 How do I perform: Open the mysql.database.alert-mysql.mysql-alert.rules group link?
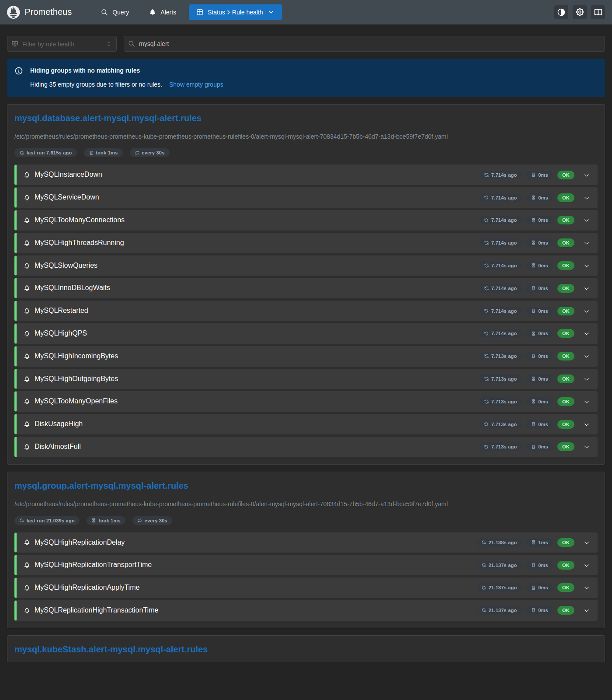click(108, 118)
